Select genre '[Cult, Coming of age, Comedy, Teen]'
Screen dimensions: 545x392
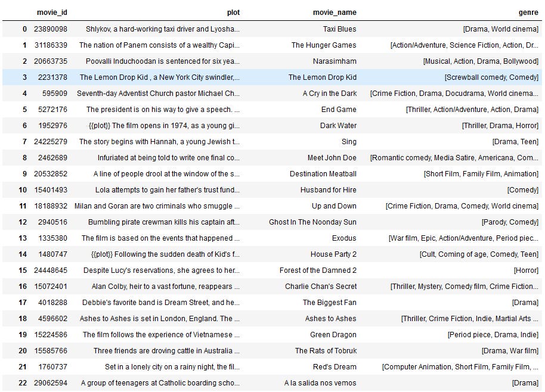pos(479,254)
